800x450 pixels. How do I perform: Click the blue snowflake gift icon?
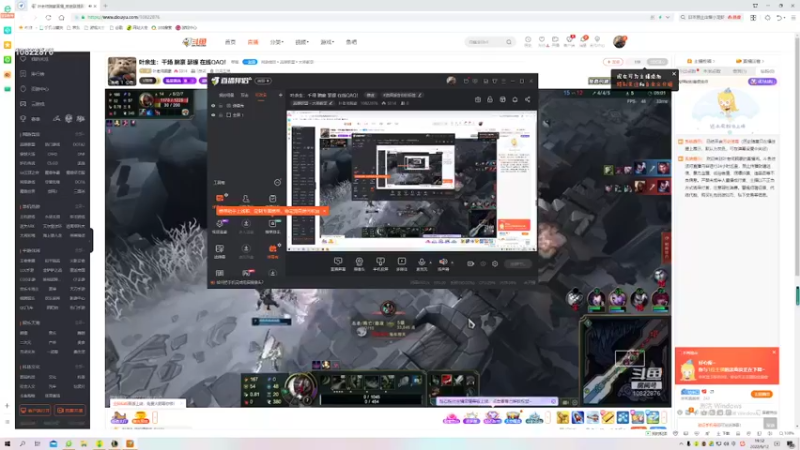click(622, 418)
